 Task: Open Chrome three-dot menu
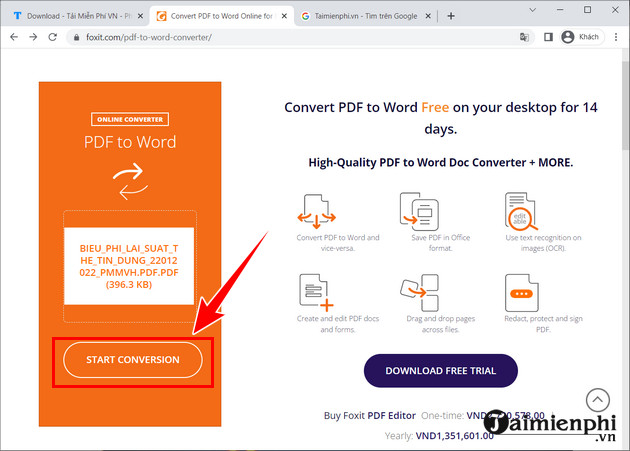(616, 37)
